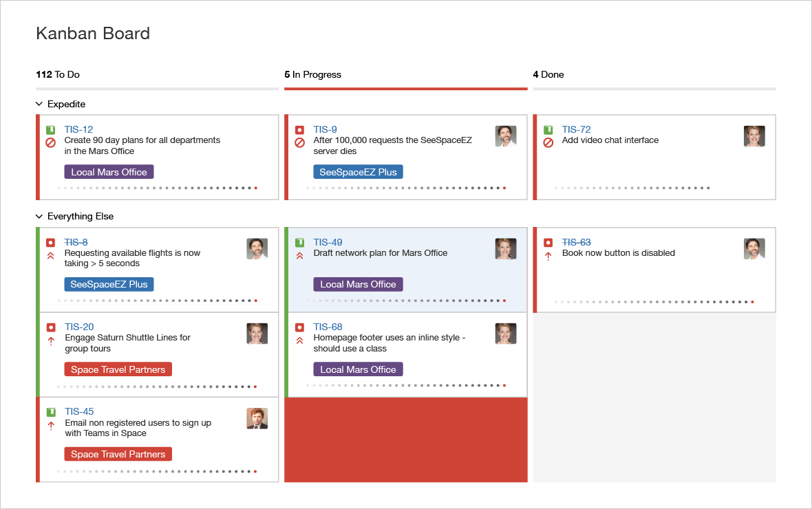Click the blocker priority icon on TIS-9
The height and width of the screenshot is (509, 812).
click(299, 143)
